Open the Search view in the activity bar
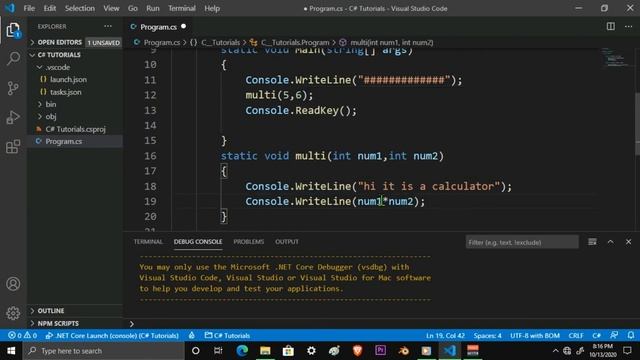Image resolution: width=640 pixels, height=360 pixels. coord(13,59)
